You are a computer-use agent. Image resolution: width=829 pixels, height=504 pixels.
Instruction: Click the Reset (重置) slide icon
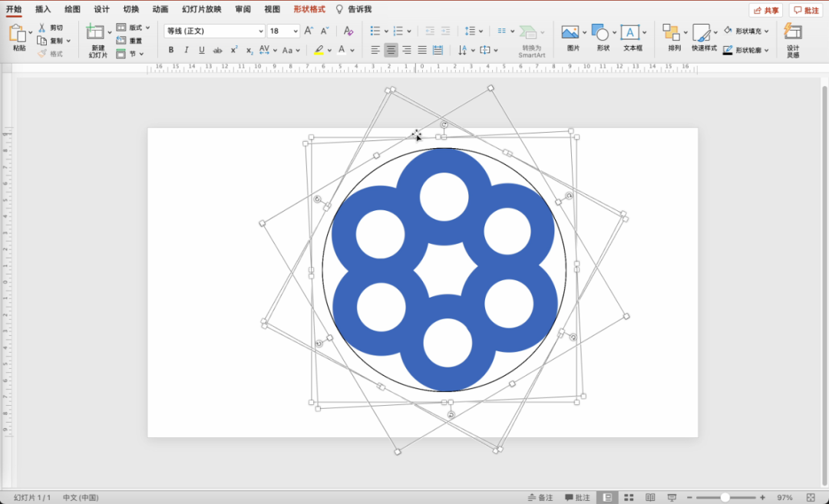click(x=121, y=41)
